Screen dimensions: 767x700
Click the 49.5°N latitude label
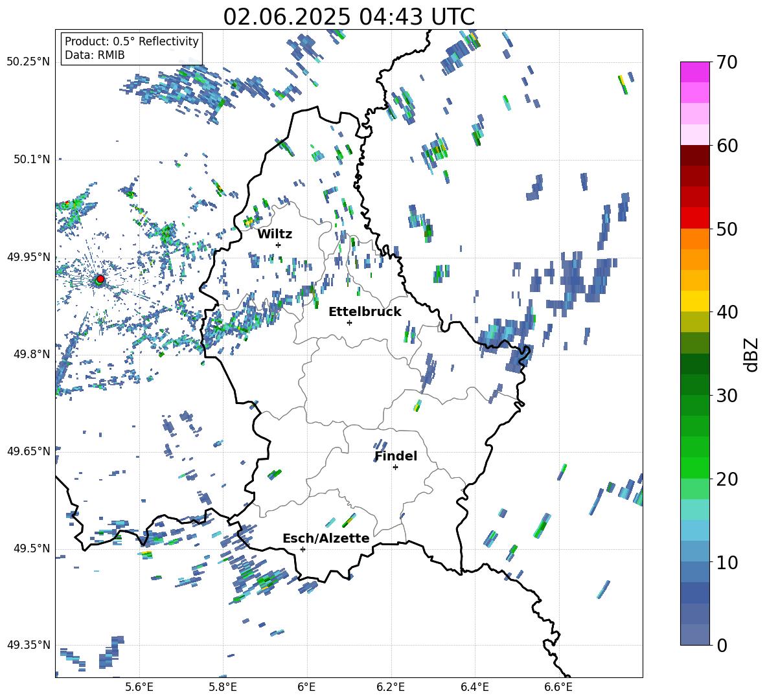pyautogui.click(x=31, y=549)
